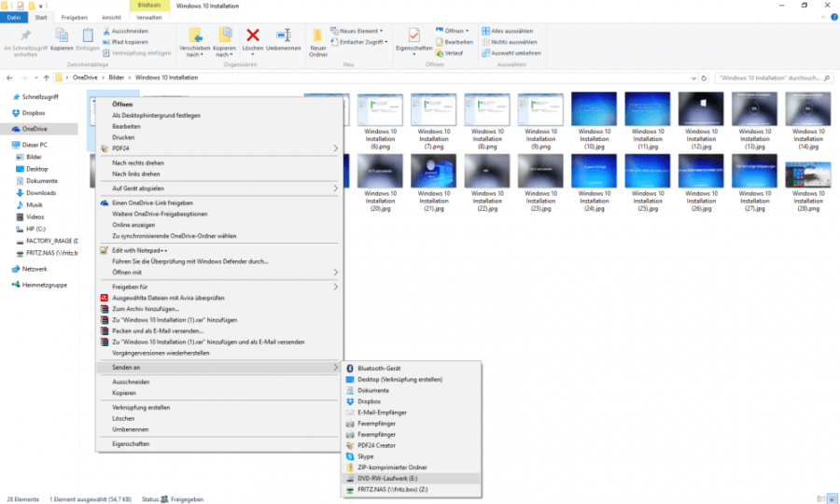Click Öffnen in the context menu

[218, 105]
